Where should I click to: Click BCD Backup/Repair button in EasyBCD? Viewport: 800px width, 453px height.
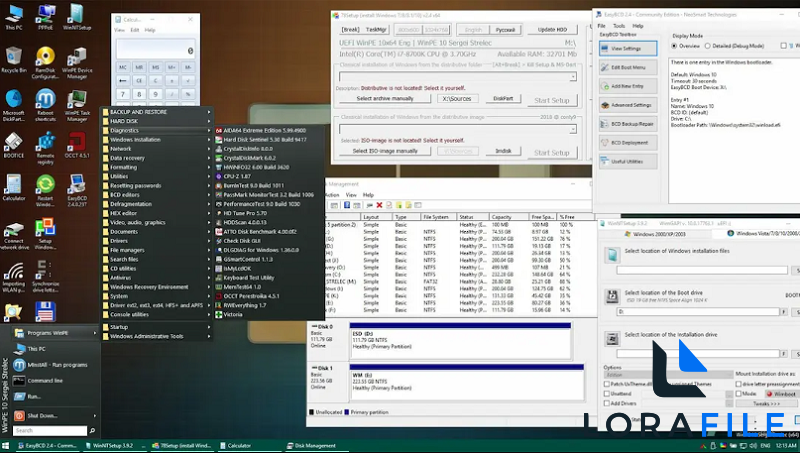[x=628, y=124]
